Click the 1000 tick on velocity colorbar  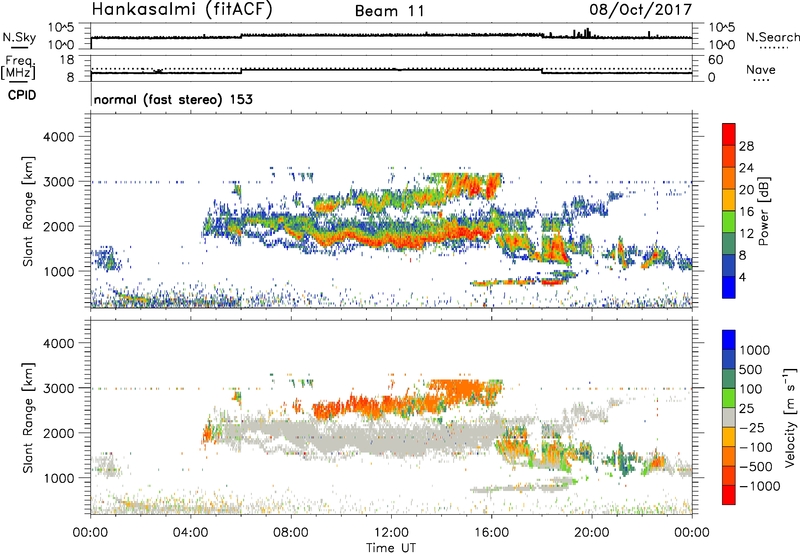[x=755, y=350]
